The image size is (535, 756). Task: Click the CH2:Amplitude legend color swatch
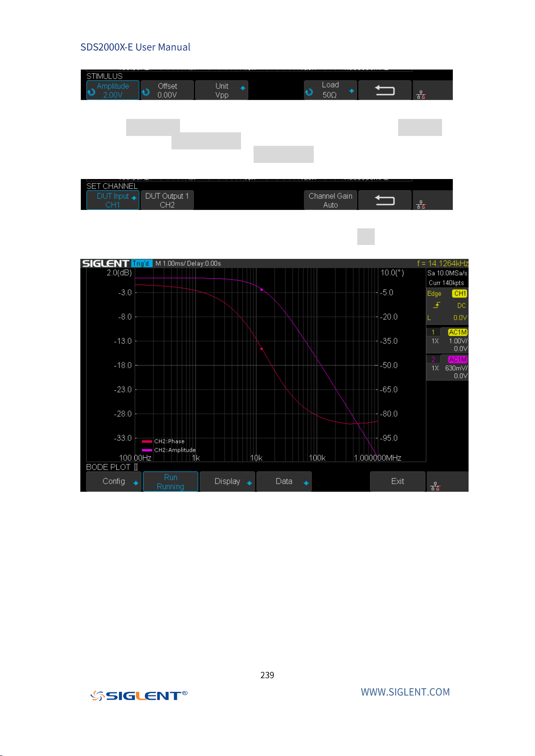[147, 450]
